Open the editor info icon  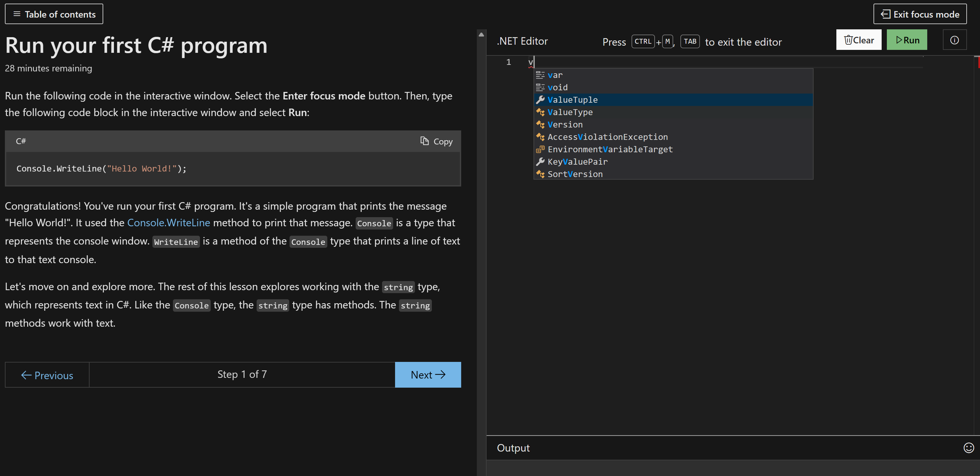point(955,39)
